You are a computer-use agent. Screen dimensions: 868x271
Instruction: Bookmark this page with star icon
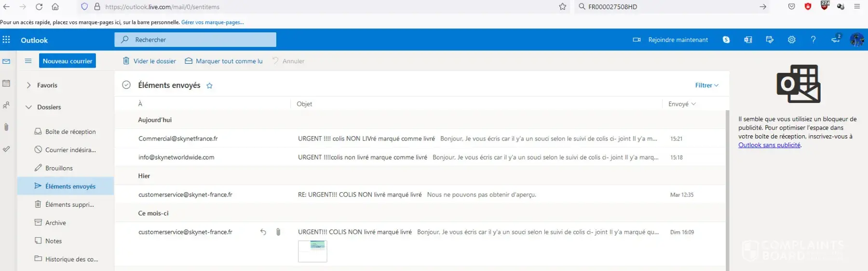click(562, 7)
